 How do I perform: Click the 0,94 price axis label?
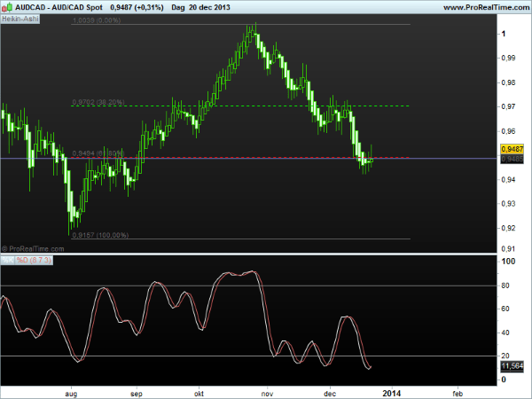click(508, 179)
